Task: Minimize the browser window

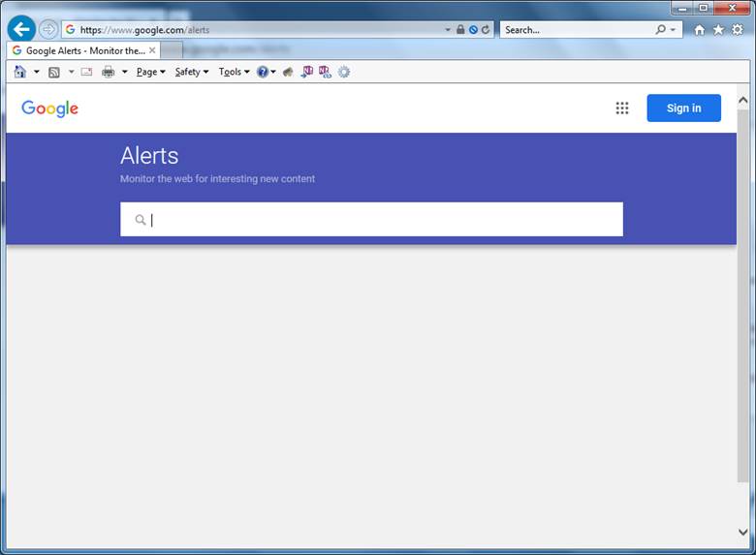Action: [x=681, y=8]
